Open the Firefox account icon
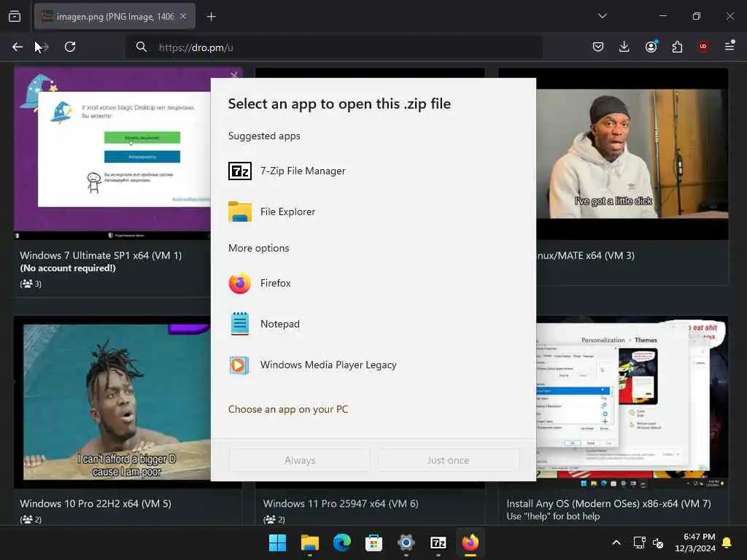This screenshot has height=560, width=747. point(651,47)
